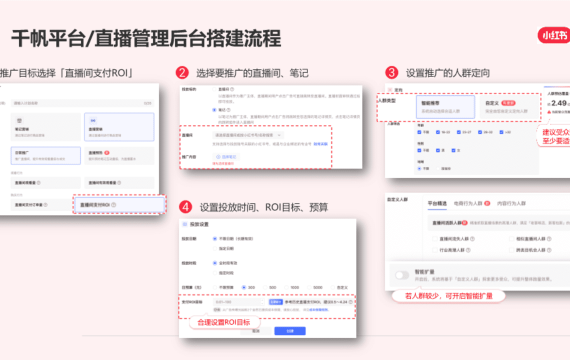Toggle the age 18-22 checkbox
The image size is (570, 360).
point(438,132)
